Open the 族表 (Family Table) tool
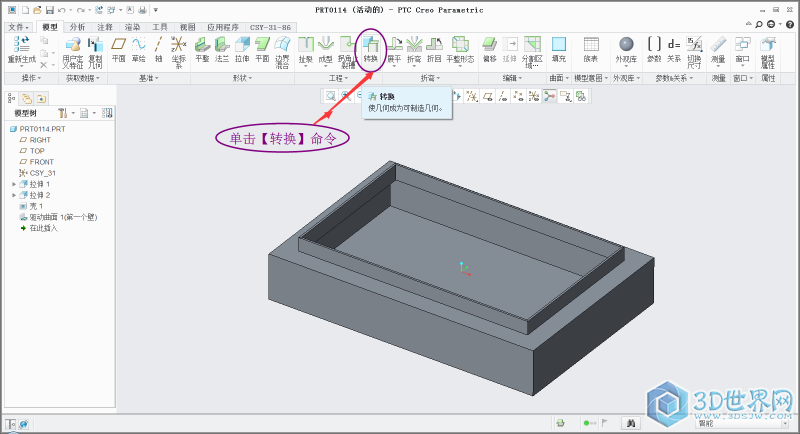The width and height of the screenshot is (800, 434). coord(591,49)
